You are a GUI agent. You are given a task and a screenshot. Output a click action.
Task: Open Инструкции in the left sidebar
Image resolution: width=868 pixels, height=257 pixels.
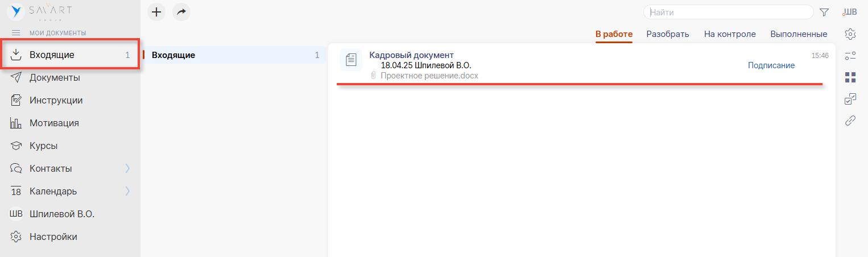point(56,100)
